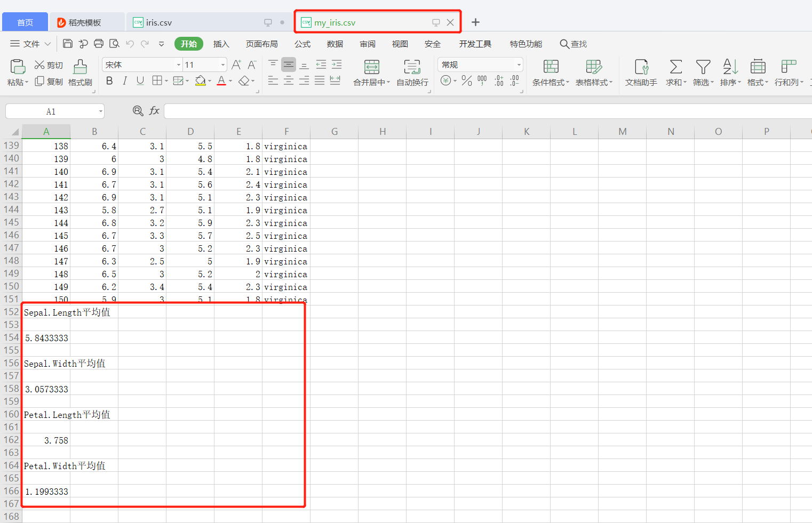Click the Borders icon
This screenshot has height=523, width=812.
click(157, 81)
